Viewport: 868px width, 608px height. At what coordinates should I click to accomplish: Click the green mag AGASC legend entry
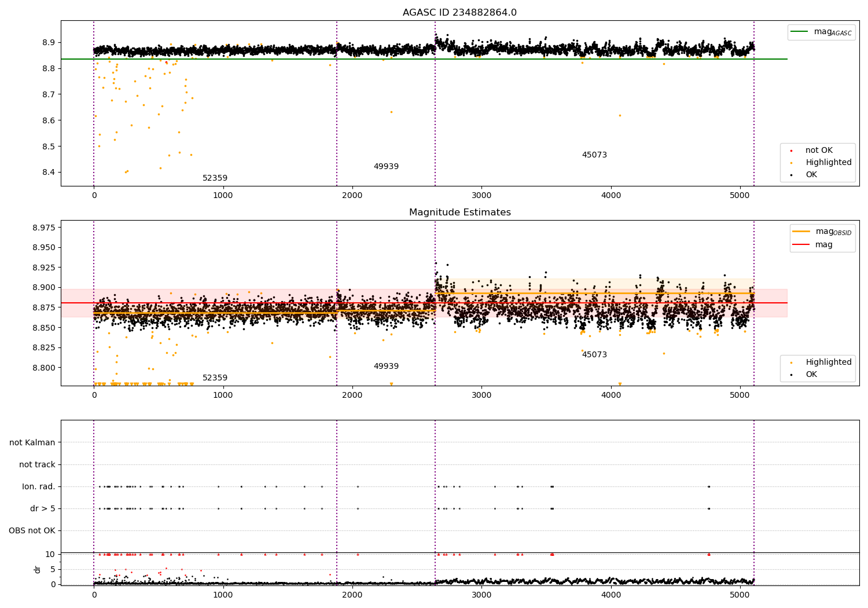tap(821, 32)
